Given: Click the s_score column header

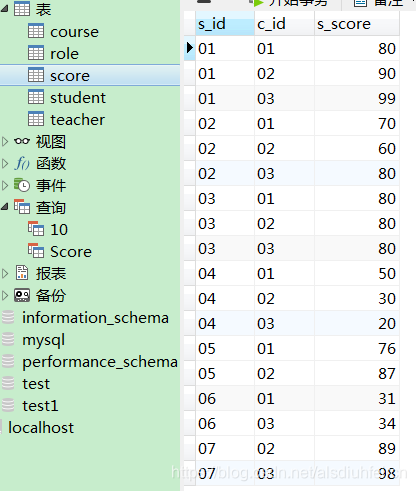Looking at the screenshot, I should coord(357,24).
